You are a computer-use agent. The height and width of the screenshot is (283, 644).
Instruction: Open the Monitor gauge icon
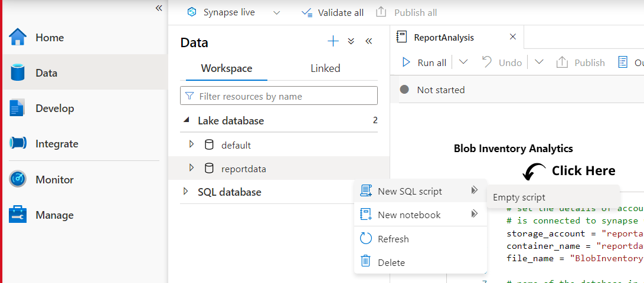coord(18,179)
